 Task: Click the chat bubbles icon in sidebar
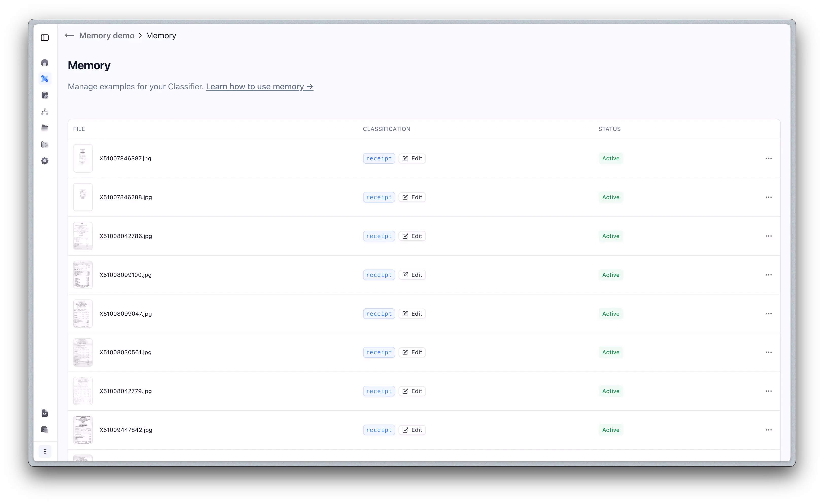tap(45, 429)
